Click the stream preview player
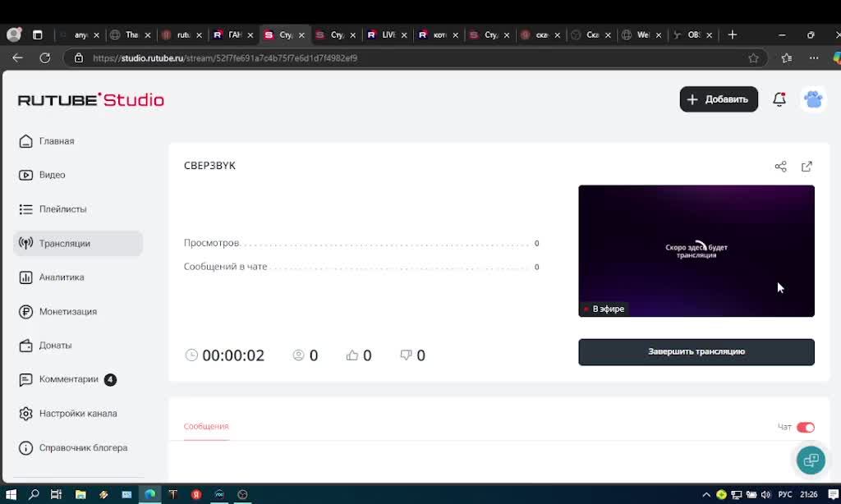 (x=696, y=251)
